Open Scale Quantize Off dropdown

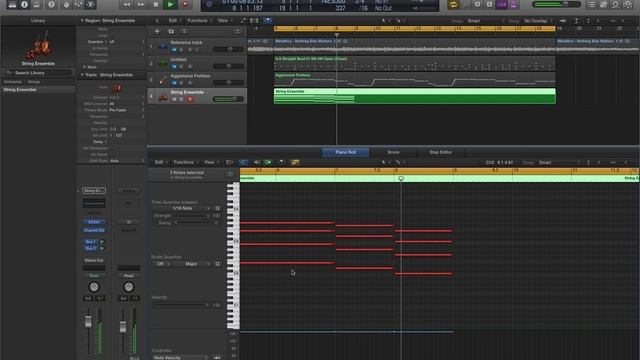(162, 264)
